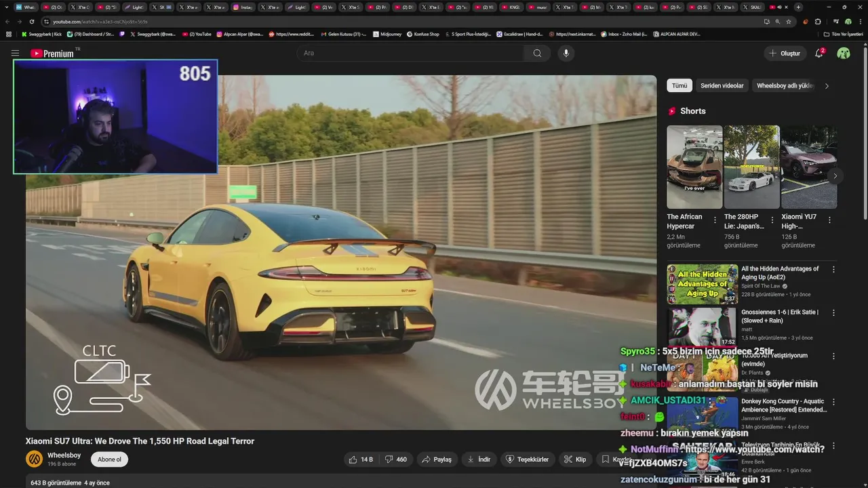Open more options for Gnossiennes video

click(833, 312)
